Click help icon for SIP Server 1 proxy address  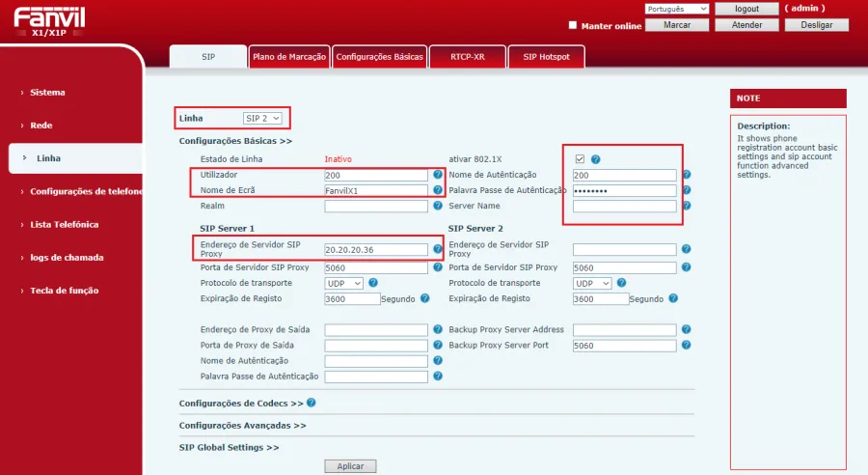(437, 249)
